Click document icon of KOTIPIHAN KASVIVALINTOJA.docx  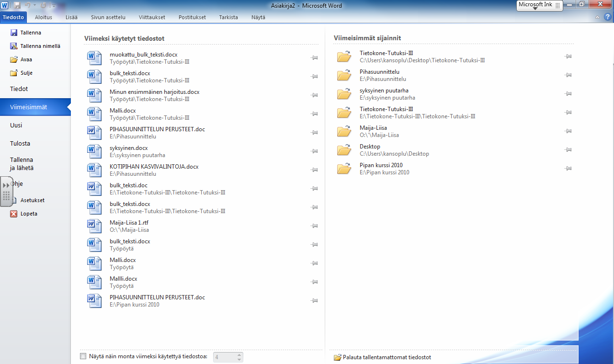[94, 171]
